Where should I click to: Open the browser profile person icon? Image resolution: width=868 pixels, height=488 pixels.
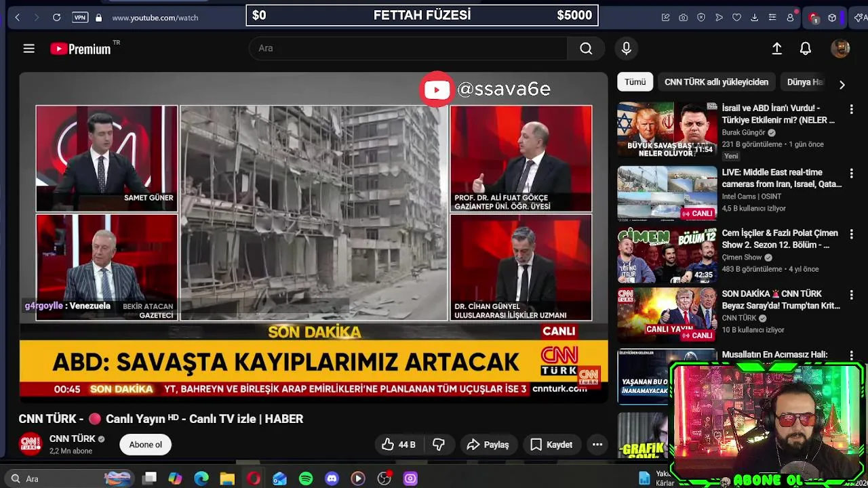point(790,18)
